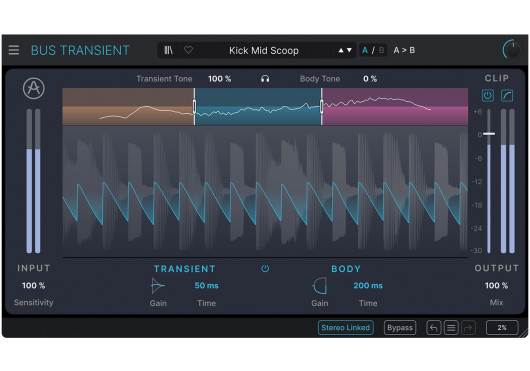Image resolution: width=530 pixels, height=371 pixels.
Task: Click the CLIP label
Action: (497, 78)
